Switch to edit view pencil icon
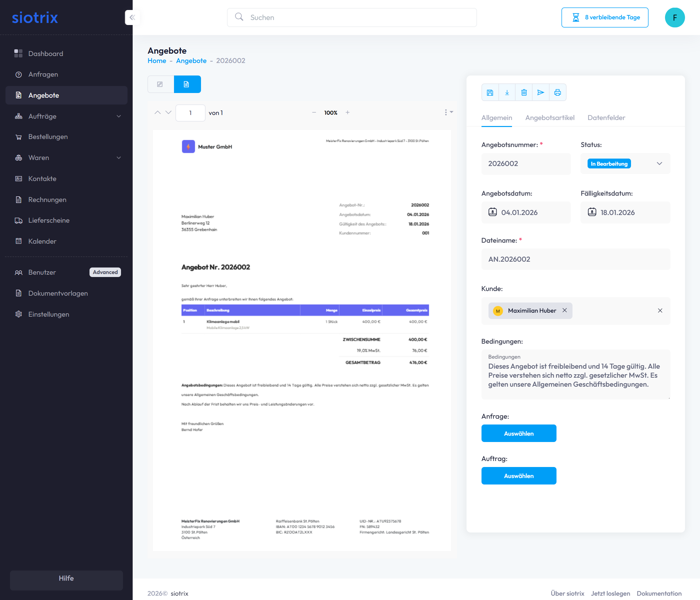The height and width of the screenshot is (600, 700). click(160, 84)
